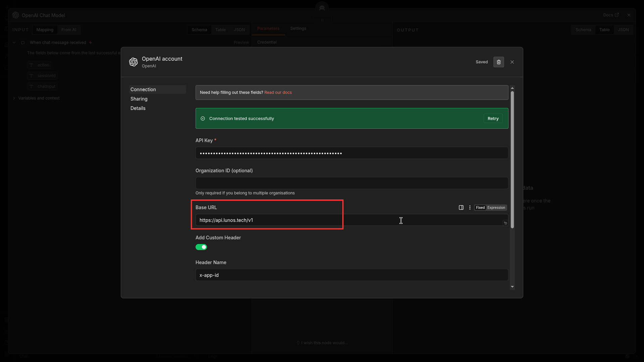Click the small corner icon in the Base URL field
The height and width of the screenshot is (362, 644).
coord(505,223)
